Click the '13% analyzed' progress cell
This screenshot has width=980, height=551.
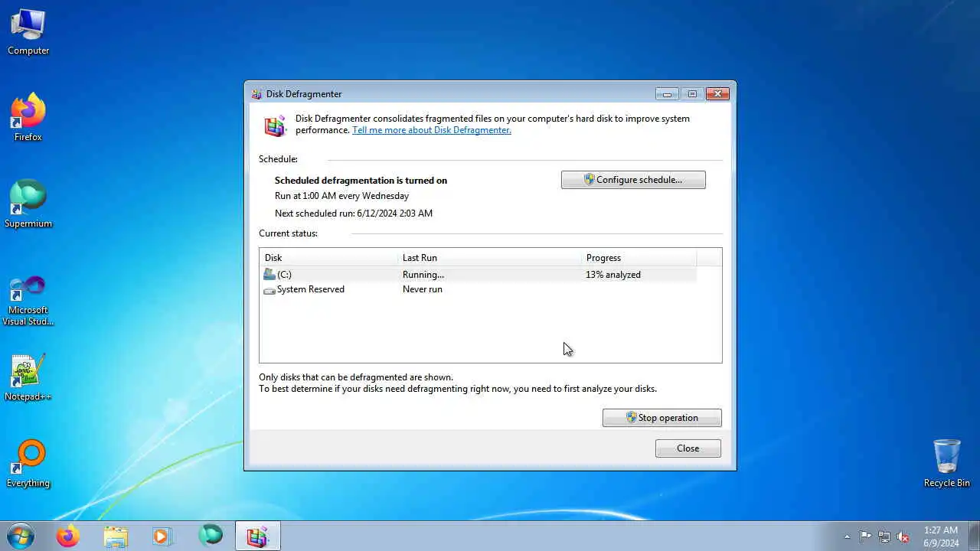click(x=613, y=275)
